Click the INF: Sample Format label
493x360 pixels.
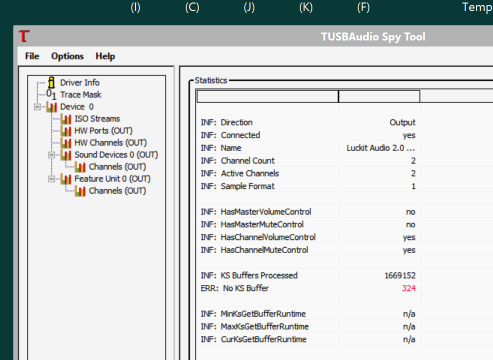(x=238, y=186)
